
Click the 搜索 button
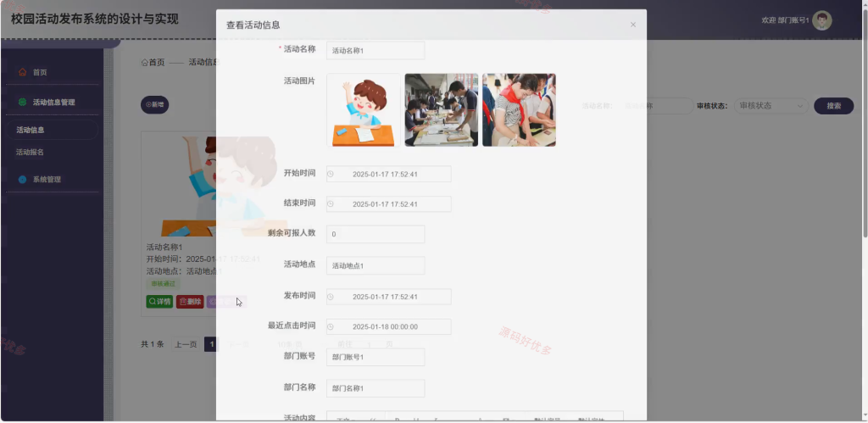click(834, 106)
